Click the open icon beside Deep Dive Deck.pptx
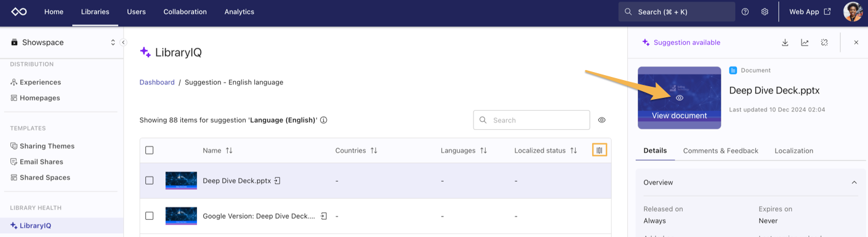The image size is (868, 237). click(x=278, y=181)
